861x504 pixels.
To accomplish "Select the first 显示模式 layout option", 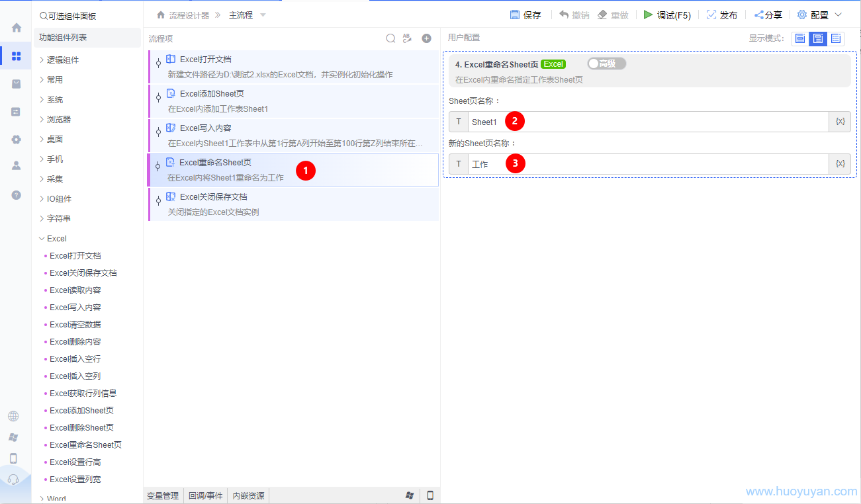I will pos(800,38).
